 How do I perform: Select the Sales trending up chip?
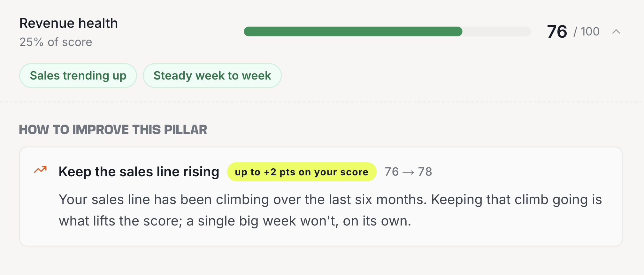pos(78,76)
